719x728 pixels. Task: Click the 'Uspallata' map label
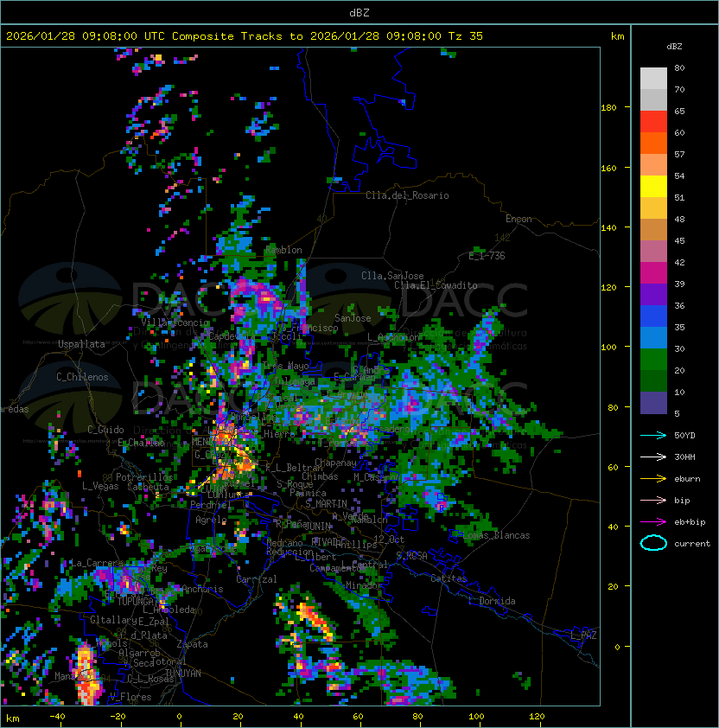[x=81, y=344]
